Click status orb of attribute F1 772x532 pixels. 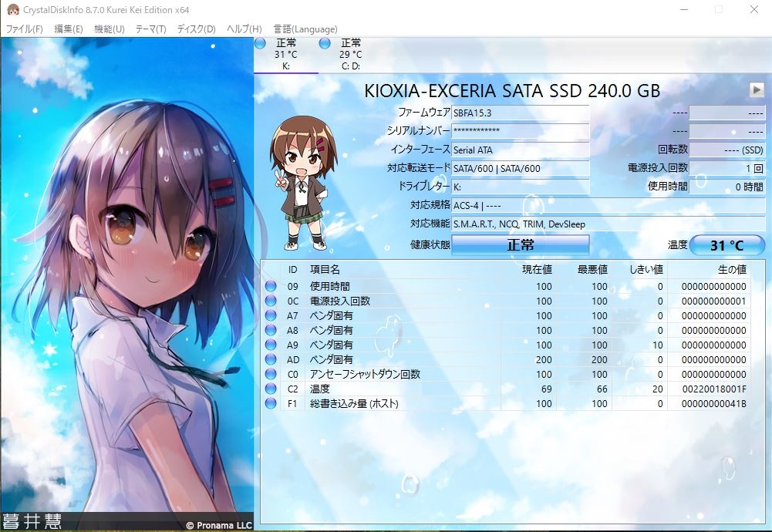[x=270, y=403]
